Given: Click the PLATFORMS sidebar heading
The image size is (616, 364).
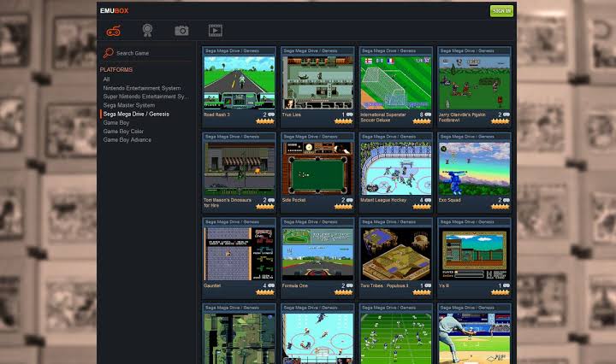Looking at the screenshot, I should tap(115, 69).
